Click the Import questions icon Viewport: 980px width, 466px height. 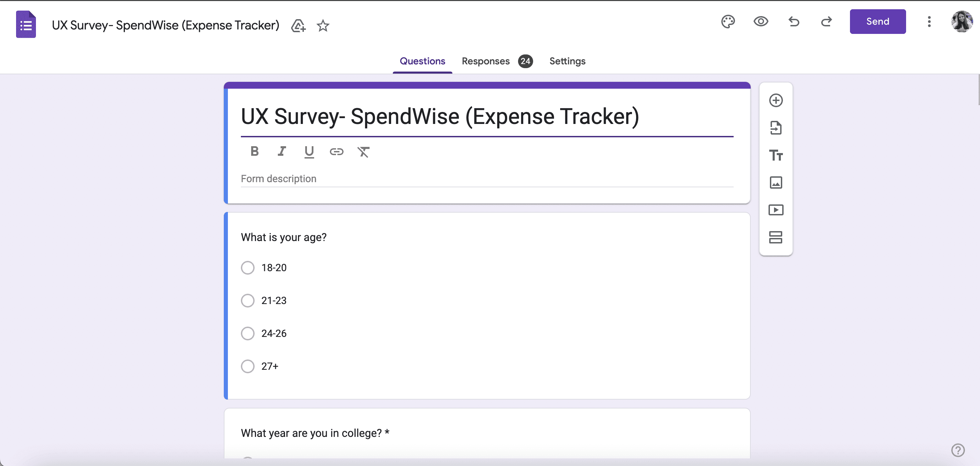(x=776, y=128)
